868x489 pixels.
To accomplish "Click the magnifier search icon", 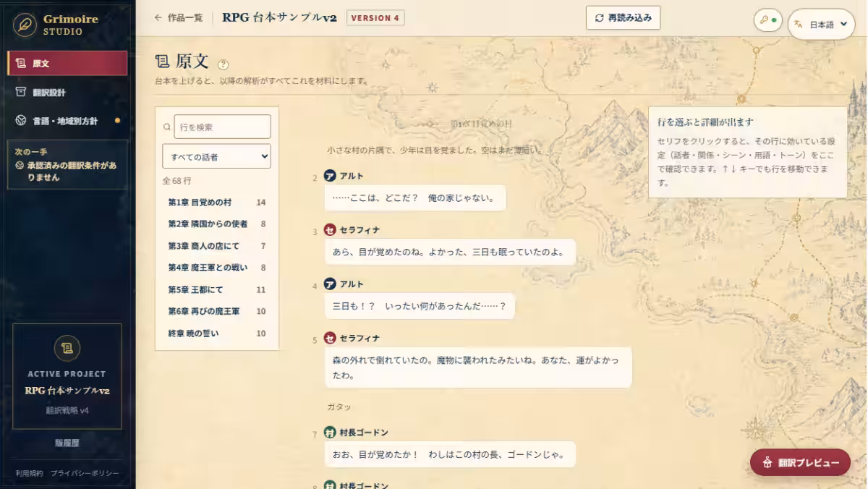I will (x=167, y=127).
